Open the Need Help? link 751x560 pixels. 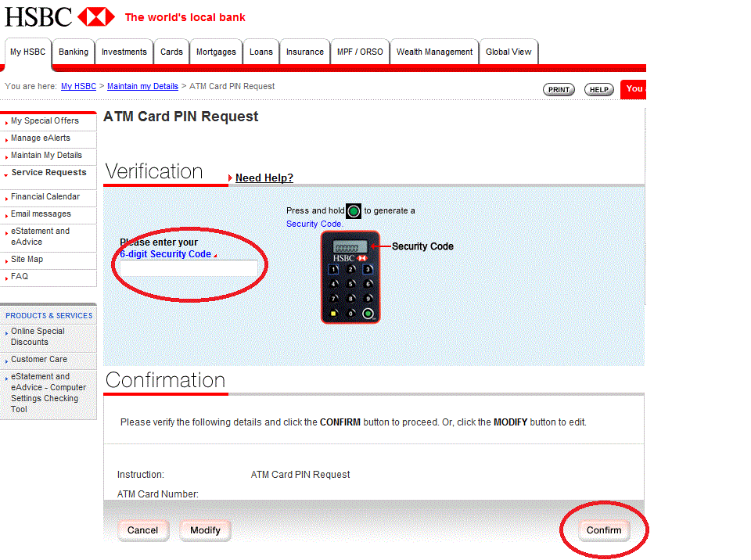pyautogui.click(x=264, y=178)
